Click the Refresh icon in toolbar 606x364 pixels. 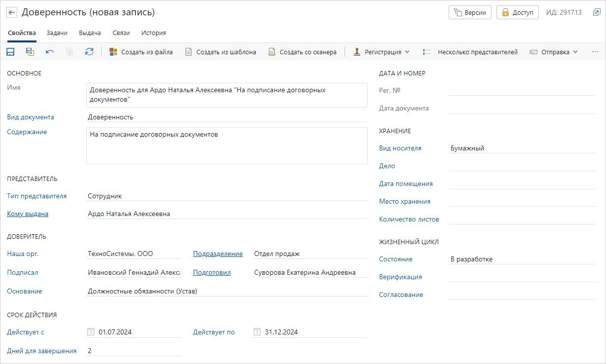point(89,52)
